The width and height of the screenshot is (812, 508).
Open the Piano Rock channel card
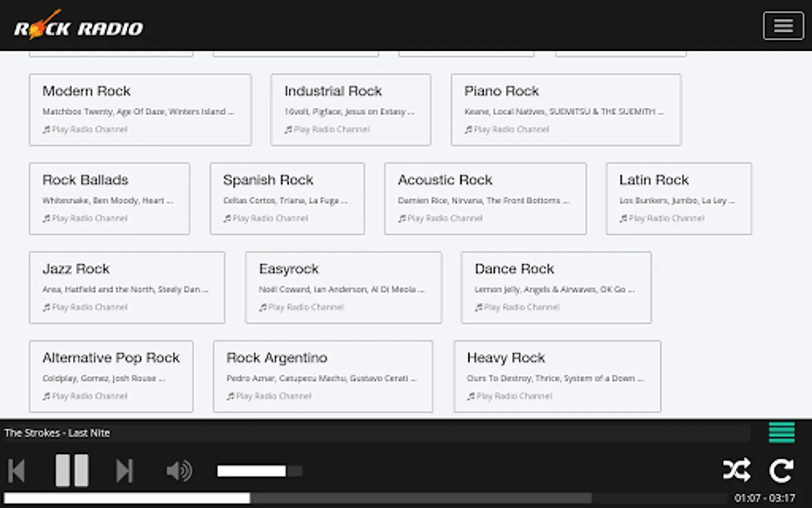566,110
